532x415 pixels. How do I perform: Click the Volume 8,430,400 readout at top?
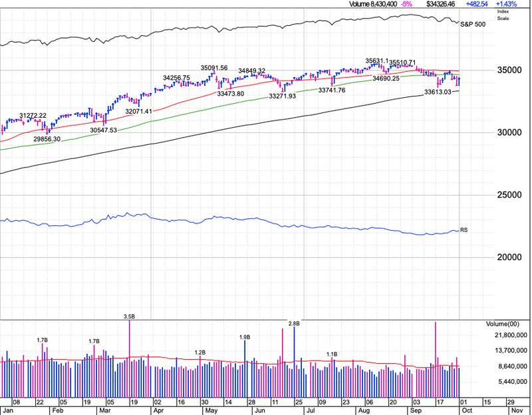373,4
